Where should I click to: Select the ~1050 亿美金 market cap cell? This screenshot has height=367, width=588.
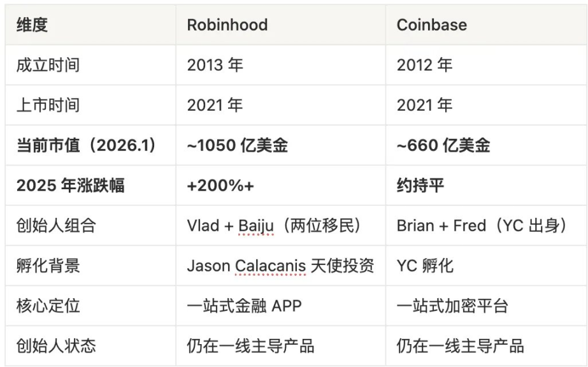(x=238, y=145)
